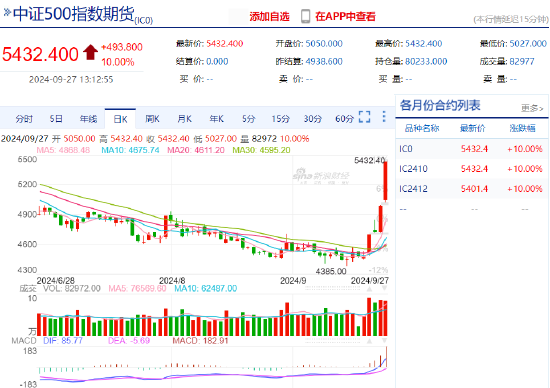The image size is (550, 388).
Task: Click the MACD: 182.91 label
Action: point(200,341)
